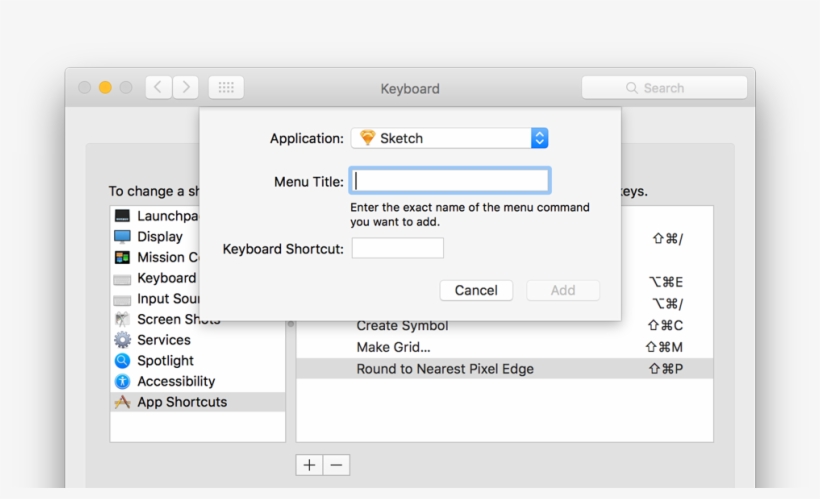Select App Shortcuts icon in sidebar
This screenshot has height=499, width=820.
tap(122, 402)
